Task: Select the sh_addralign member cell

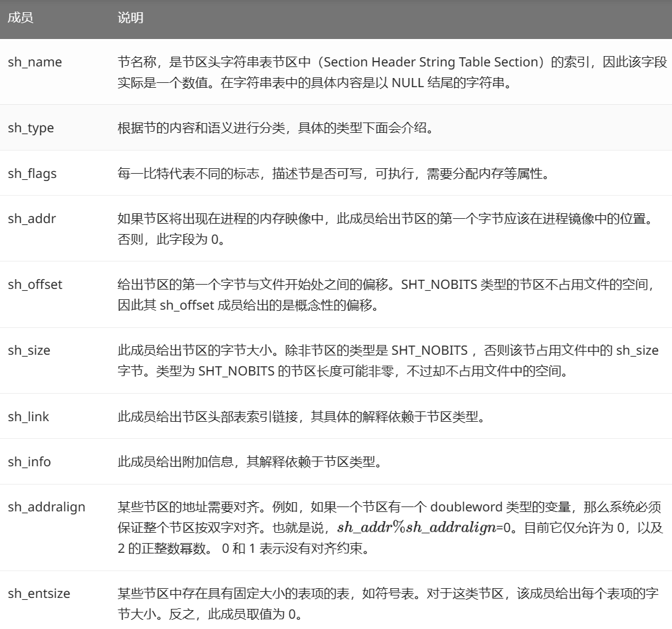Action: tap(46, 507)
